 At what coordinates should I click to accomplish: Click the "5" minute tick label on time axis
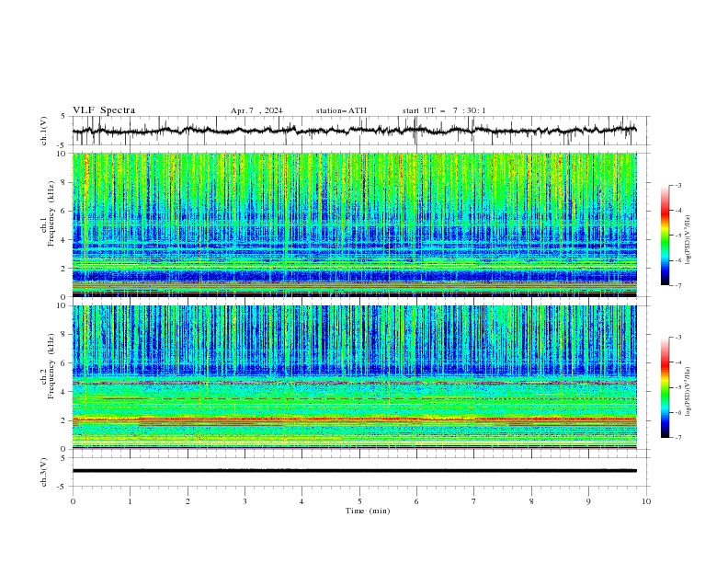359,501
